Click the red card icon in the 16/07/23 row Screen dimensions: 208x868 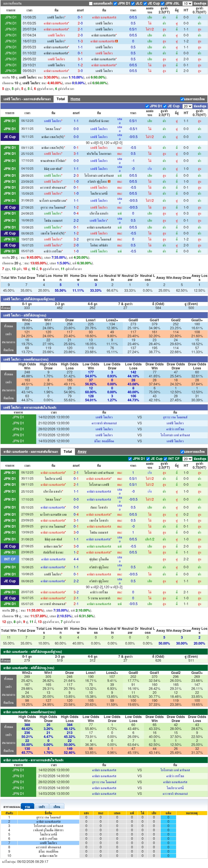[x=117, y=41]
